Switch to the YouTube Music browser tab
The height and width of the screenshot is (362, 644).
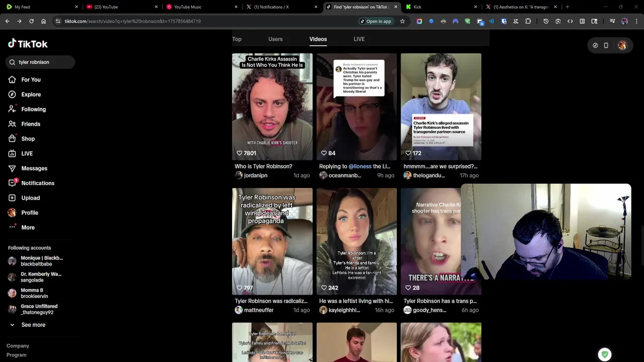tap(201, 7)
